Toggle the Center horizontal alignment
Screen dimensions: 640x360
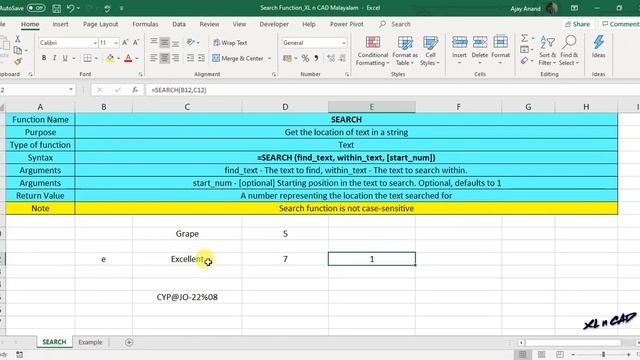point(164,58)
